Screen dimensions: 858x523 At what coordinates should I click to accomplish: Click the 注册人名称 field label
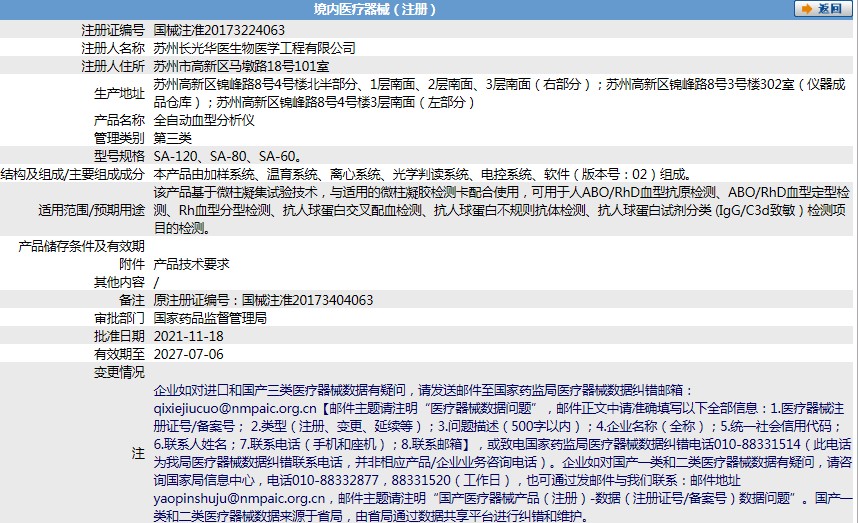pyautogui.click(x=113, y=48)
